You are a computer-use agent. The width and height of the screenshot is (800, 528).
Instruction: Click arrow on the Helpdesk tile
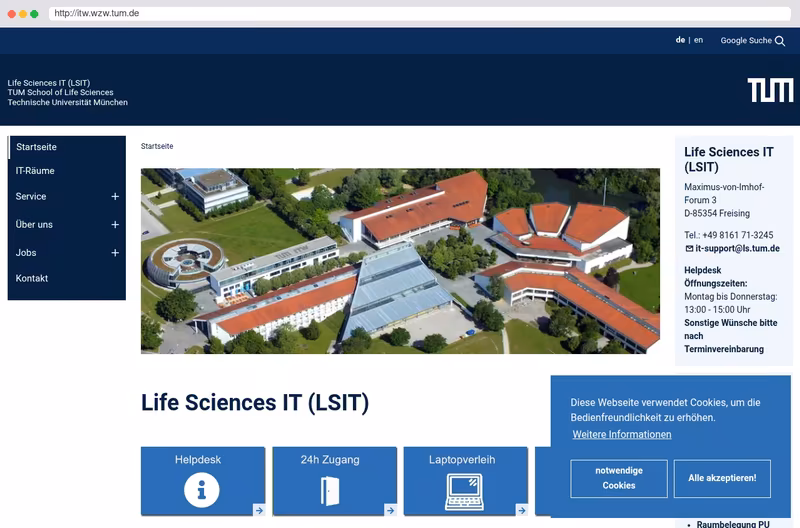coord(259,510)
